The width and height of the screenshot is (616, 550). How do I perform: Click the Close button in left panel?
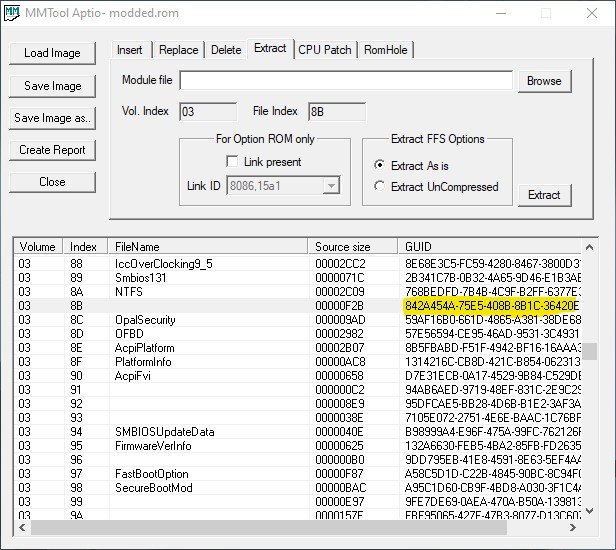point(52,182)
